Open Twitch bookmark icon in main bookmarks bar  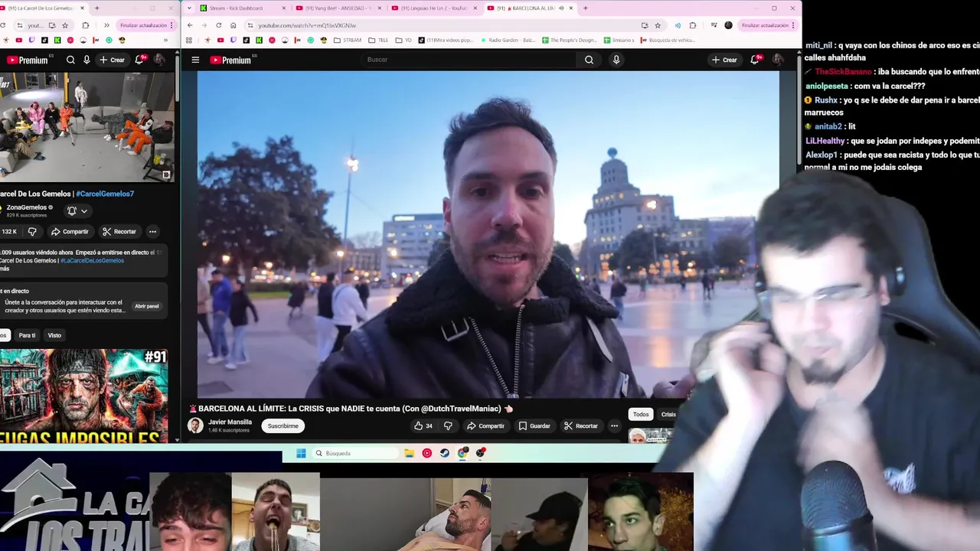click(234, 40)
